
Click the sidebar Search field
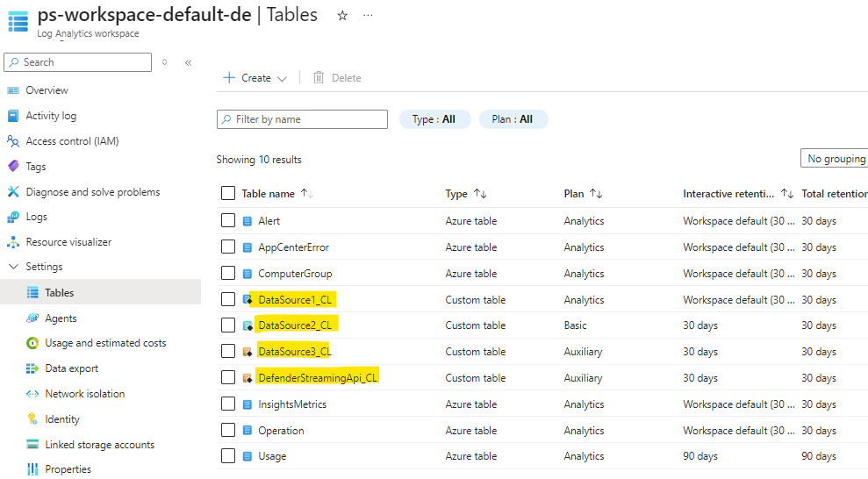point(77,62)
